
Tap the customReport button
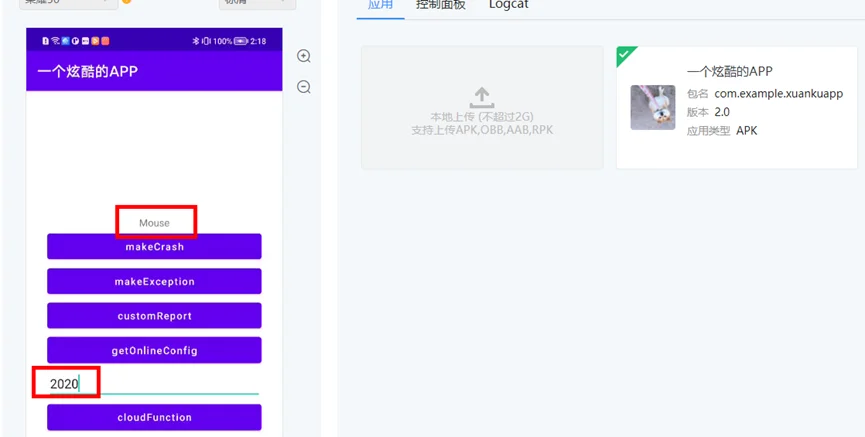click(154, 316)
